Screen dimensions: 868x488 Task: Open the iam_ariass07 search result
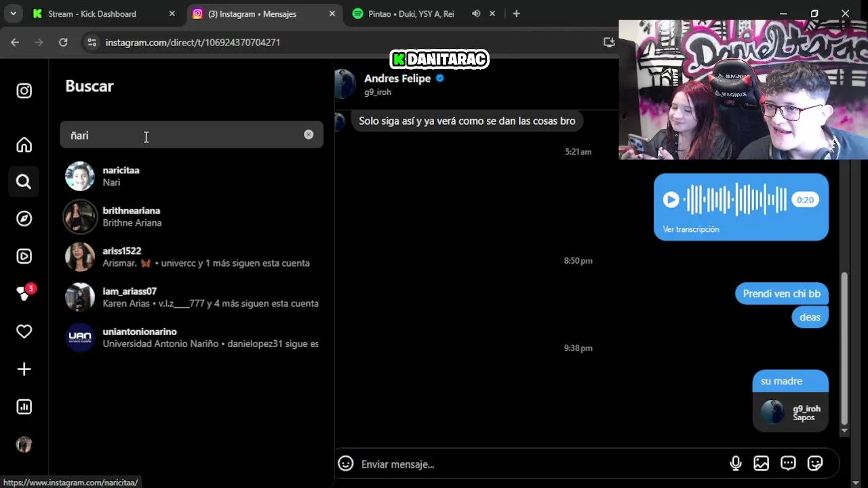(191, 297)
